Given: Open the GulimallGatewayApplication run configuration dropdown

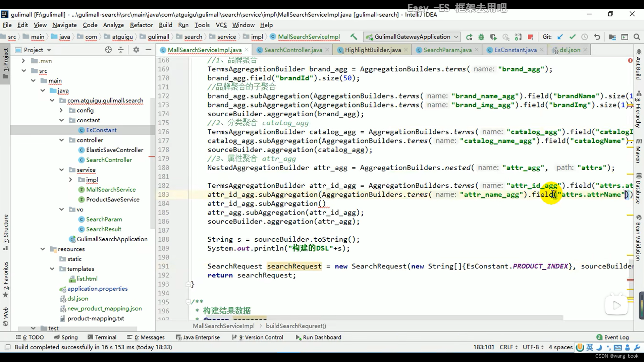Looking at the screenshot, I should coord(412,37).
